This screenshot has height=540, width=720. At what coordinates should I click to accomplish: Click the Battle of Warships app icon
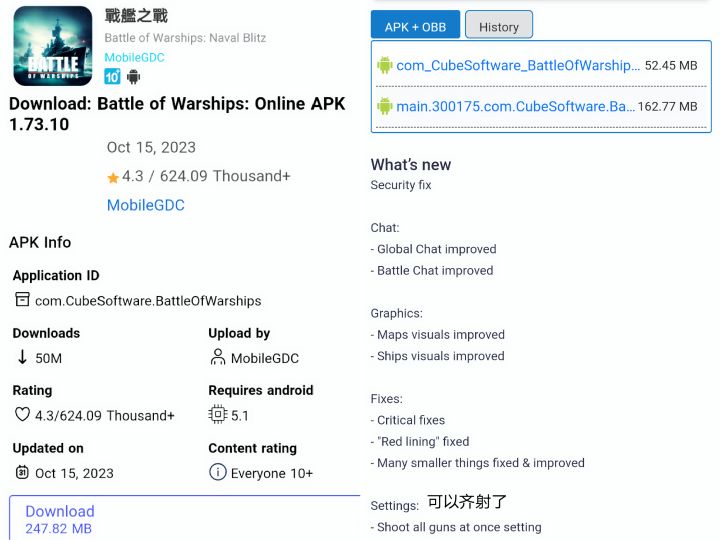pyautogui.click(x=52, y=46)
